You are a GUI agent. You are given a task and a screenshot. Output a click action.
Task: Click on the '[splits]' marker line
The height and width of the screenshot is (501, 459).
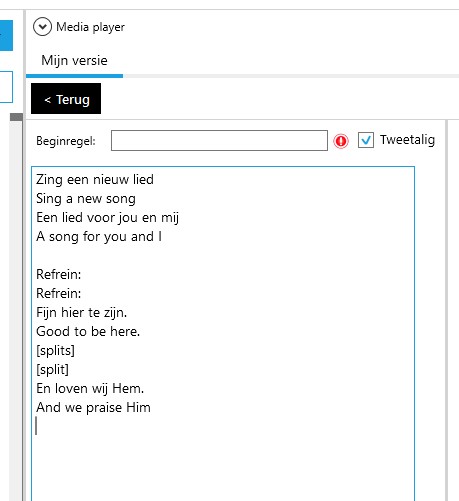[x=55, y=351]
